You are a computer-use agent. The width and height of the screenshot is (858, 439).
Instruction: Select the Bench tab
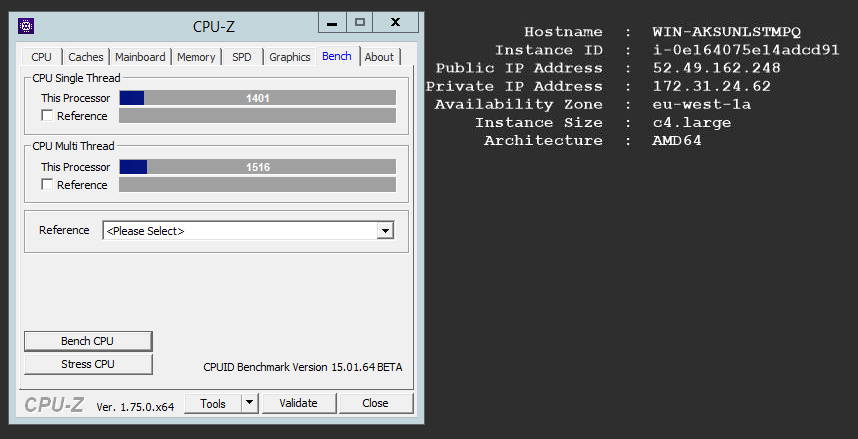click(x=337, y=56)
